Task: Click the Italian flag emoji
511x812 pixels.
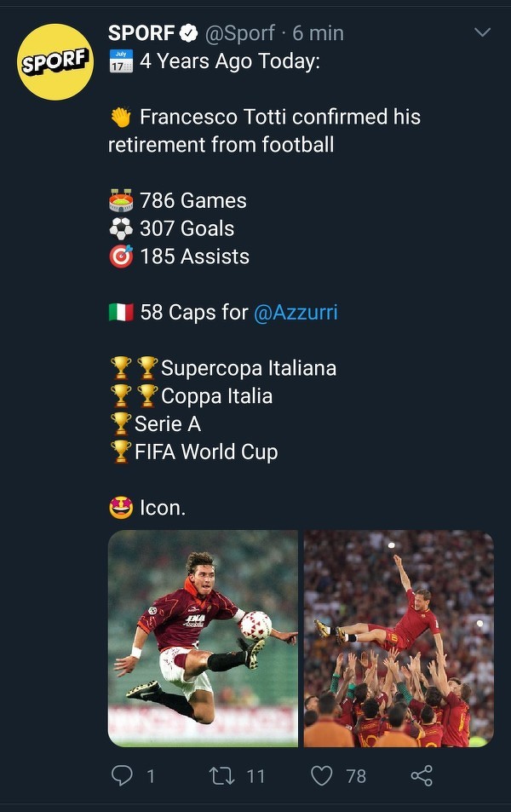Action: (x=121, y=312)
